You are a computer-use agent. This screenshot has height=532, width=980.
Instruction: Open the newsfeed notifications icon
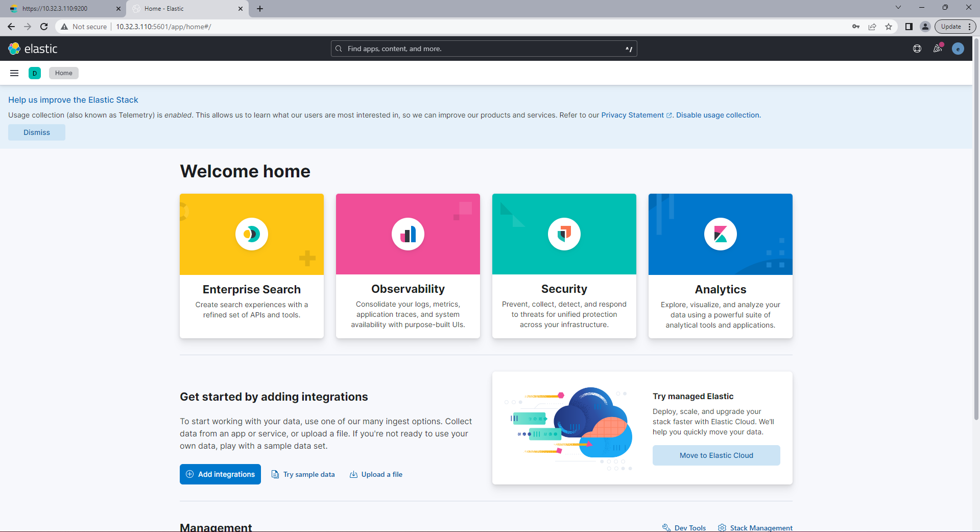point(938,49)
